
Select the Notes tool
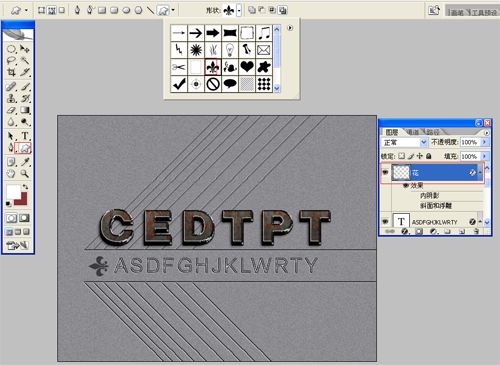pyautogui.click(x=11, y=162)
